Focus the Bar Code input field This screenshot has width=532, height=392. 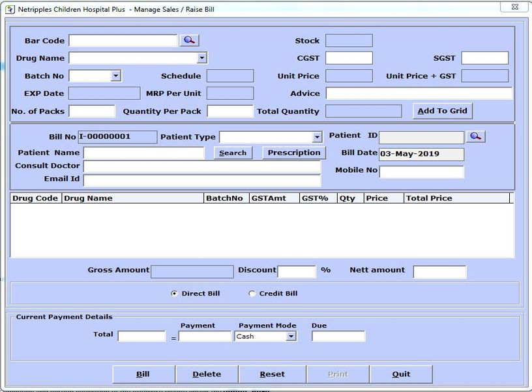pyautogui.click(x=123, y=40)
